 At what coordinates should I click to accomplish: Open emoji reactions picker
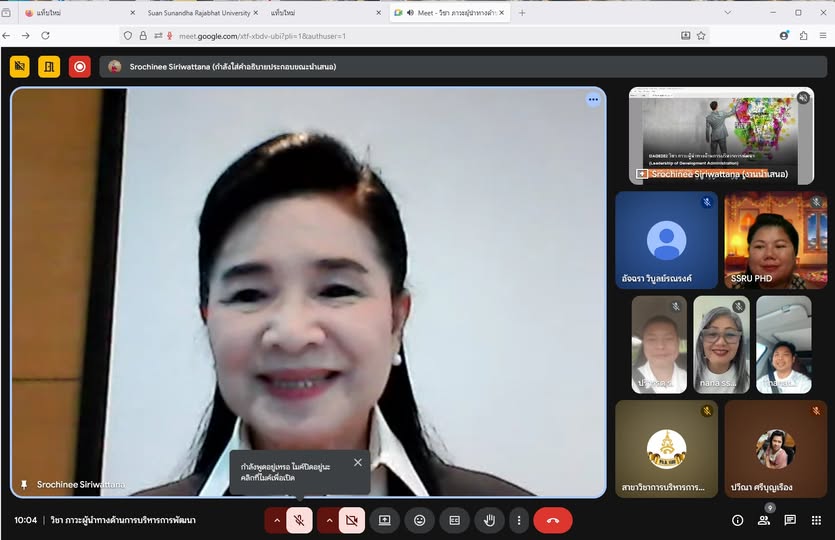tap(419, 520)
